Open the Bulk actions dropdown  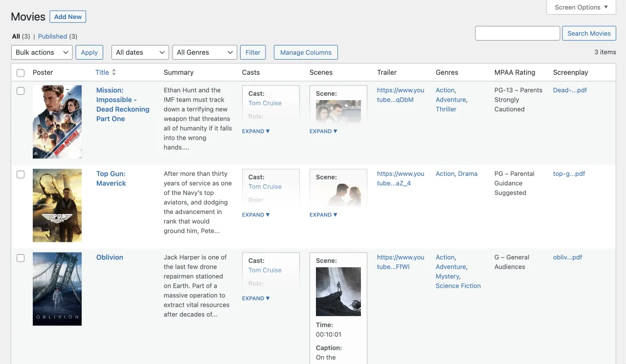(42, 52)
